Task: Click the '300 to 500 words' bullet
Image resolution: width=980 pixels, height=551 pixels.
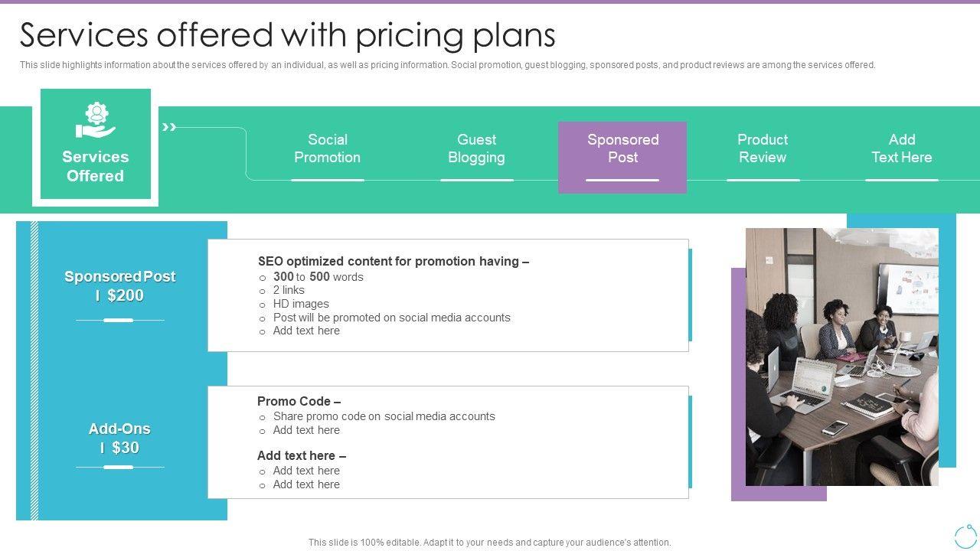Action: (318, 277)
